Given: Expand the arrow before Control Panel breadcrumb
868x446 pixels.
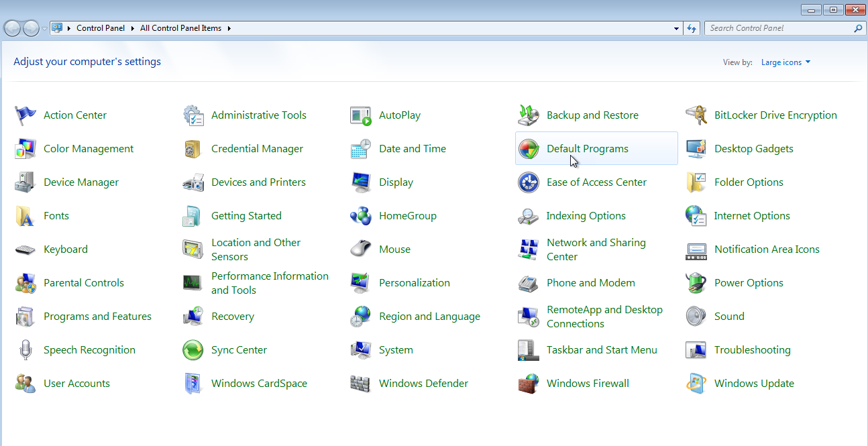Looking at the screenshot, I should (x=69, y=28).
